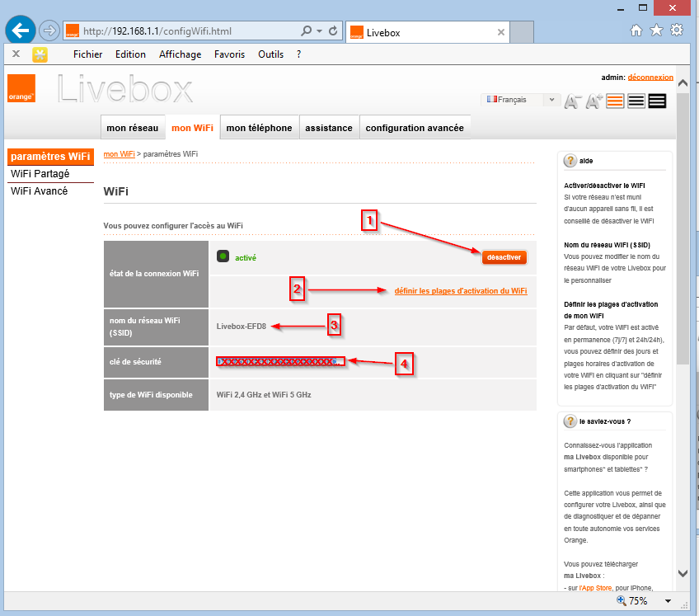Image resolution: width=699 pixels, height=616 pixels.
Task: Open the Edition menu
Action: coord(130,54)
